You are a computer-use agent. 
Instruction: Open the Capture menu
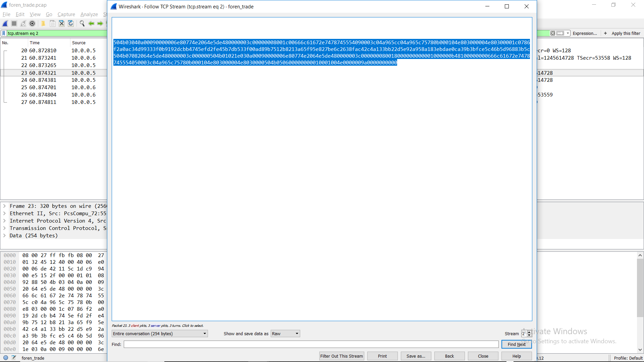pyautogui.click(x=66, y=14)
